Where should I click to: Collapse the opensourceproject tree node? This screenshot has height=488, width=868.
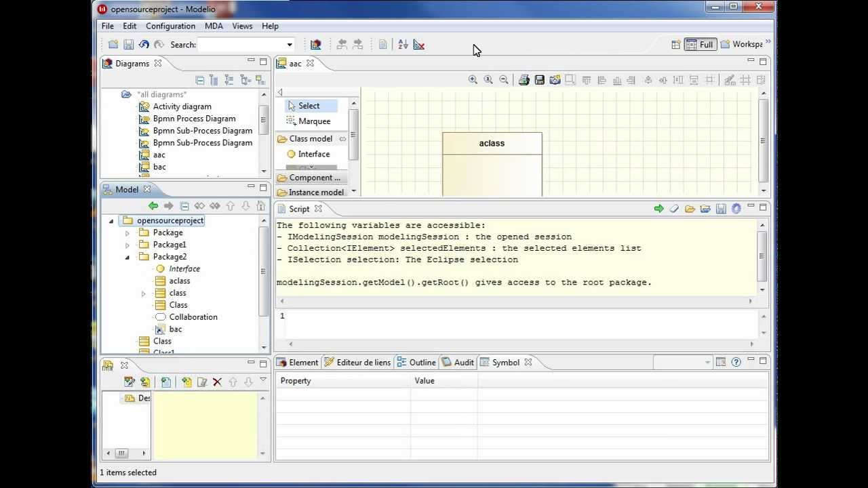111,221
